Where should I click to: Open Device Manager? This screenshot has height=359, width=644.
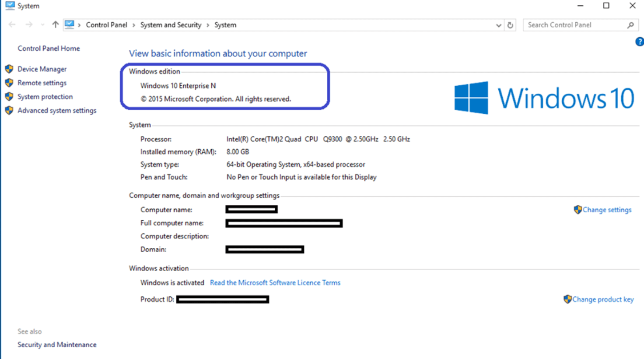tap(42, 69)
